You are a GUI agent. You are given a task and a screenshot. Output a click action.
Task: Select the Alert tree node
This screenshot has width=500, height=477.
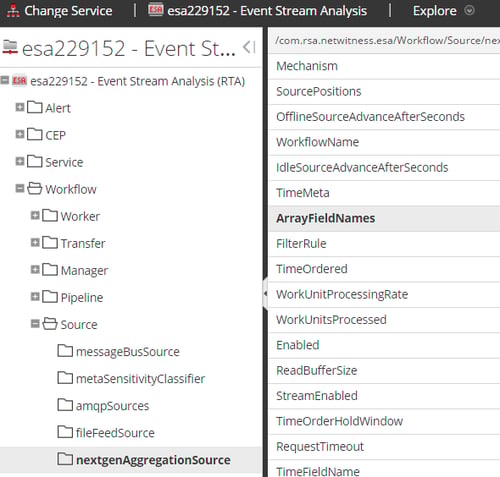click(x=58, y=108)
